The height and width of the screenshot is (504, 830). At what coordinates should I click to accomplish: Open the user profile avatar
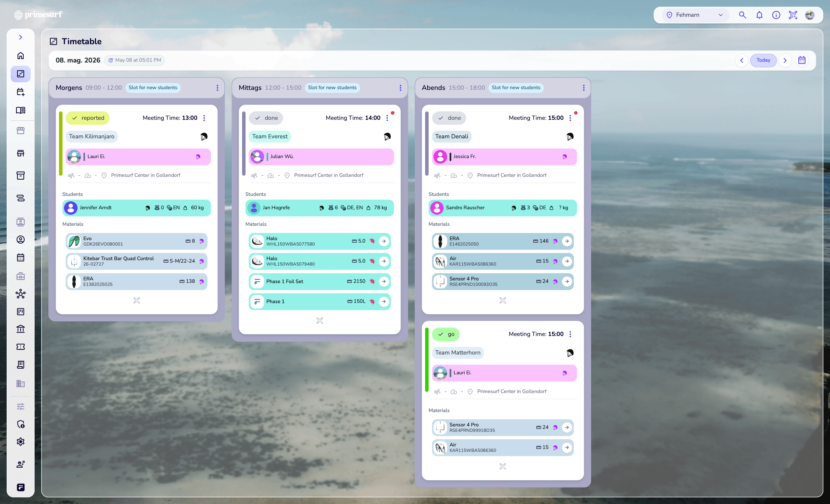[810, 15]
